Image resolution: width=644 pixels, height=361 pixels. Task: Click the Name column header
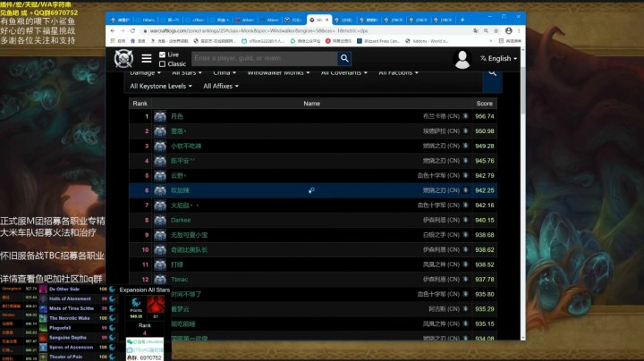coord(312,104)
